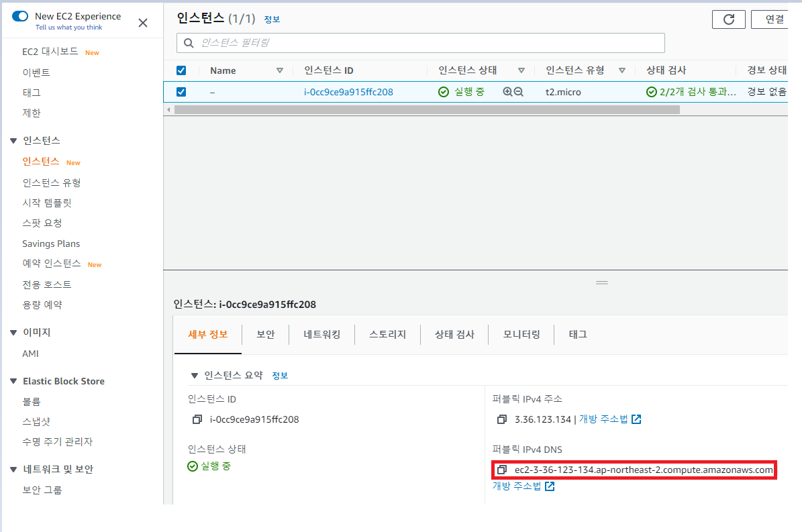Image resolution: width=802 pixels, height=532 pixels.
Task: Copy public IPv4 DNS name icon
Action: click(x=502, y=470)
